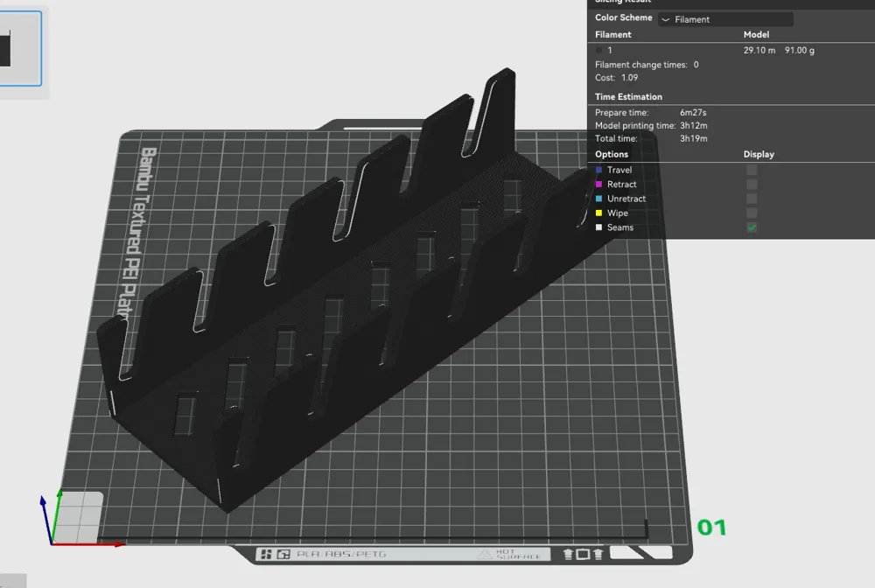Click the yellow Wipe color swatch

point(598,213)
